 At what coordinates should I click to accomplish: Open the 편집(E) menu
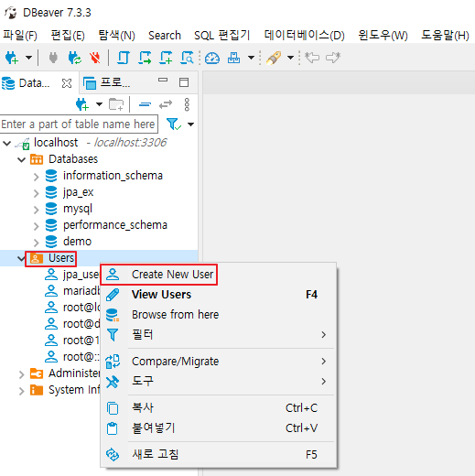[x=68, y=36]
